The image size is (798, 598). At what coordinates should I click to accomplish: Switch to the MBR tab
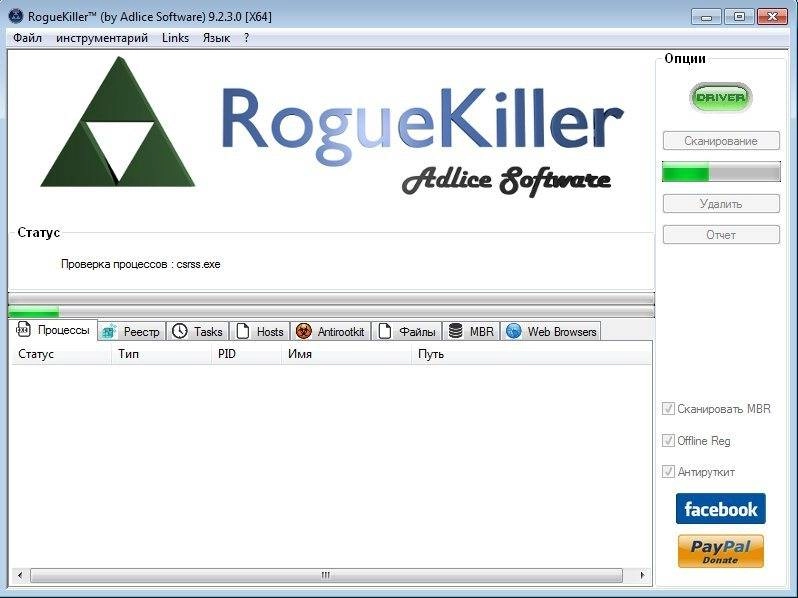tap(471, 331)
